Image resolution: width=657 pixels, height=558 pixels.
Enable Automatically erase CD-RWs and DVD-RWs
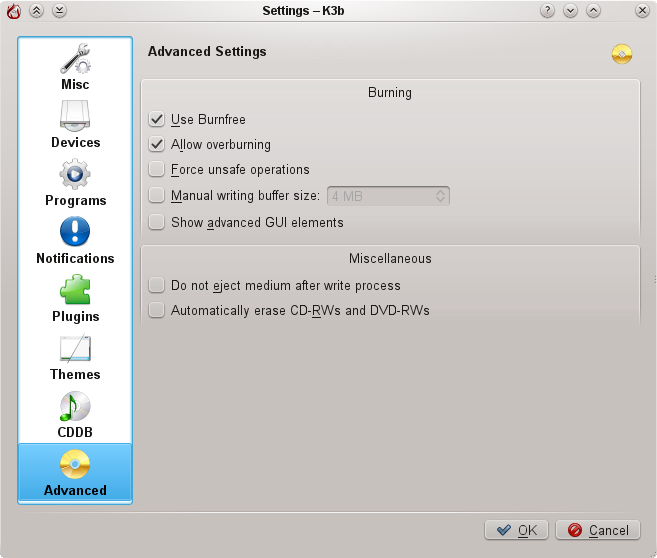[x=156, y=311]
